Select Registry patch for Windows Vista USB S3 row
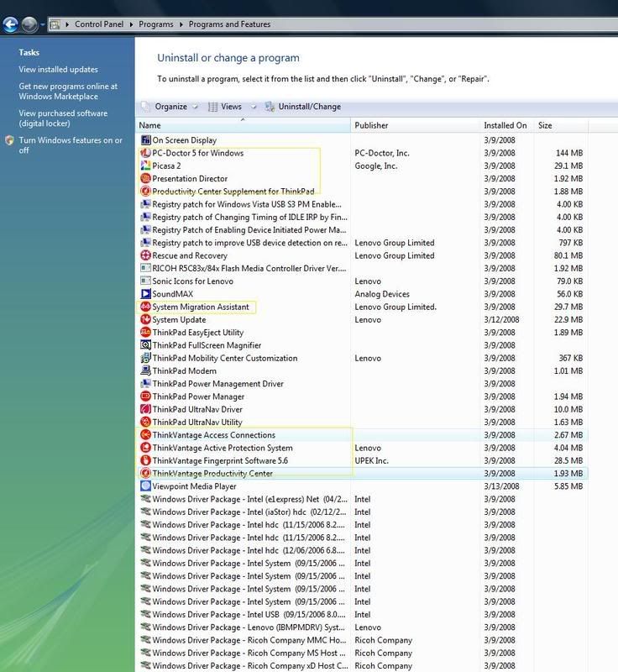Screen dimensions: 618x672 (x=363, y=204)
